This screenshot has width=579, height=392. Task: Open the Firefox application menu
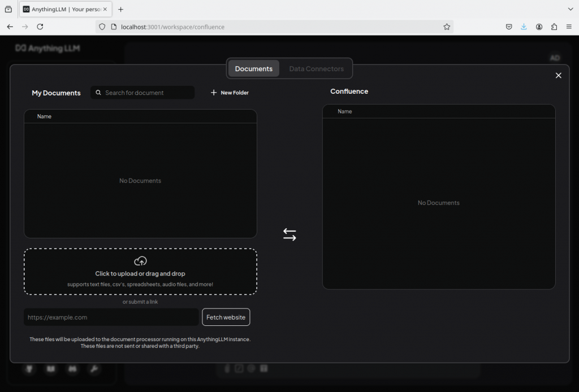click(x=569, y=27)
